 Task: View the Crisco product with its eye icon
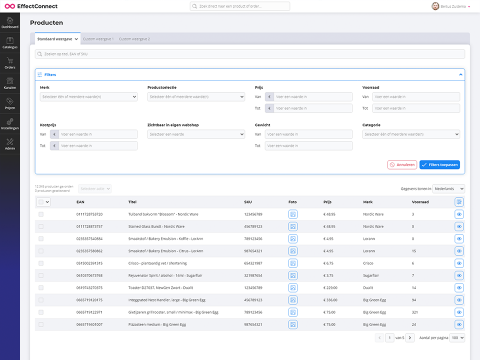click(x=459, y=263)
